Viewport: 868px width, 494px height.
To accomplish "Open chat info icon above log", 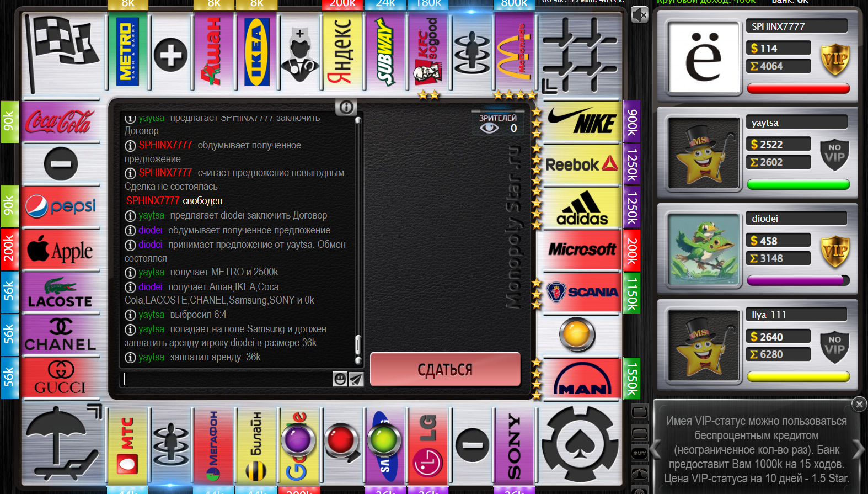I will pos(346,107).
